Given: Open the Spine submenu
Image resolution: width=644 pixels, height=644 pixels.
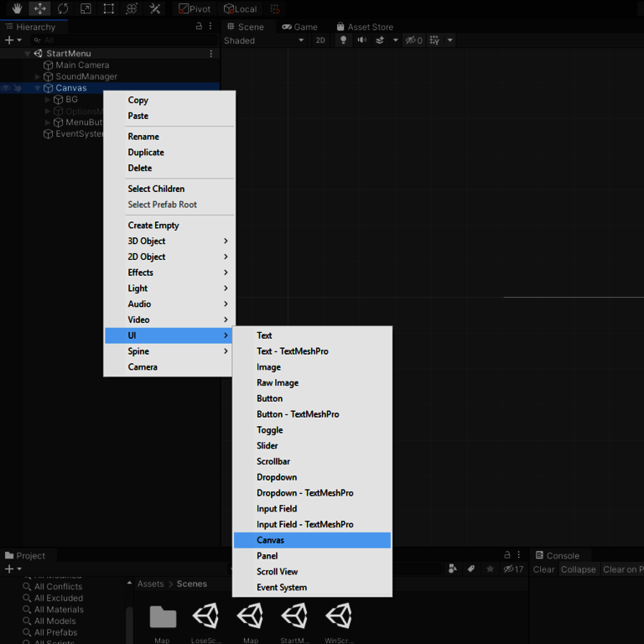Looking at the screenshot, I should [x=169, y=351].
